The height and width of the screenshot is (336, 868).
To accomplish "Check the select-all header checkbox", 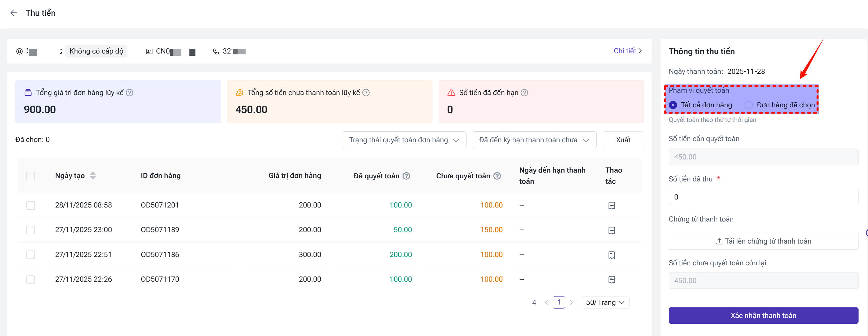I will 31,176.
